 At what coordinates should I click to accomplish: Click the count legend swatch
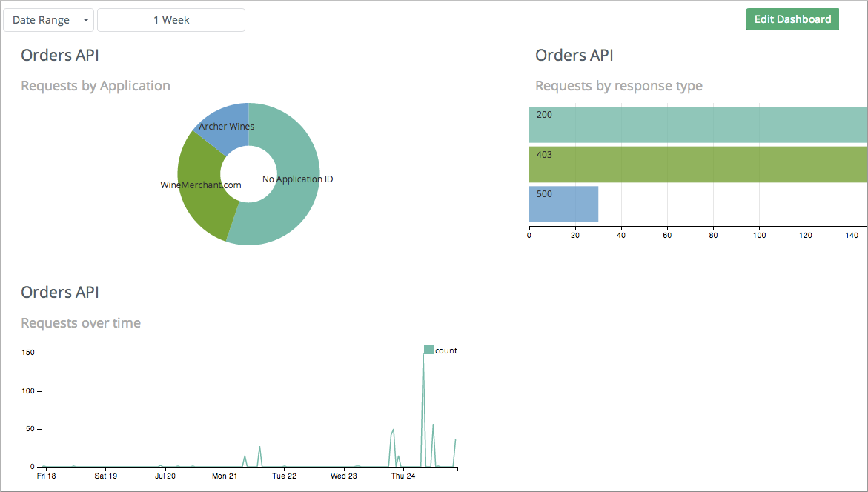tap(428, 348)
